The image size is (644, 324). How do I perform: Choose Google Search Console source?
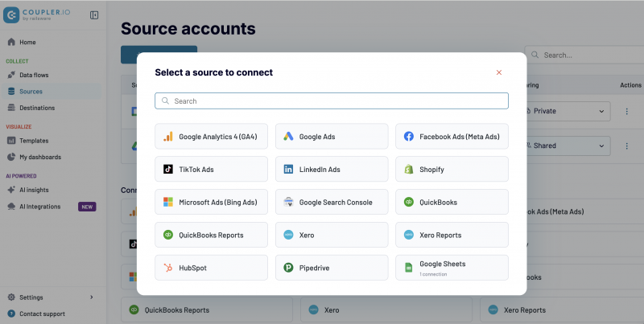[x=332, y=202]
